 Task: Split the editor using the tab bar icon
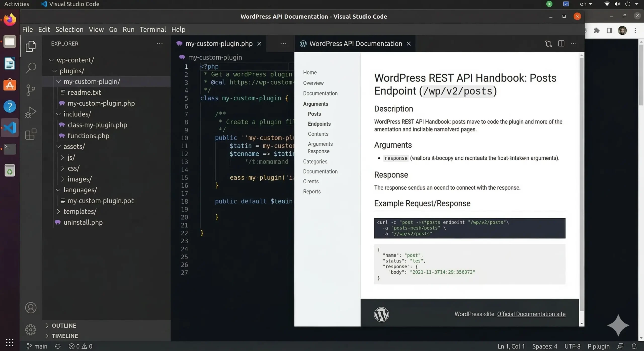click(561, 43)
